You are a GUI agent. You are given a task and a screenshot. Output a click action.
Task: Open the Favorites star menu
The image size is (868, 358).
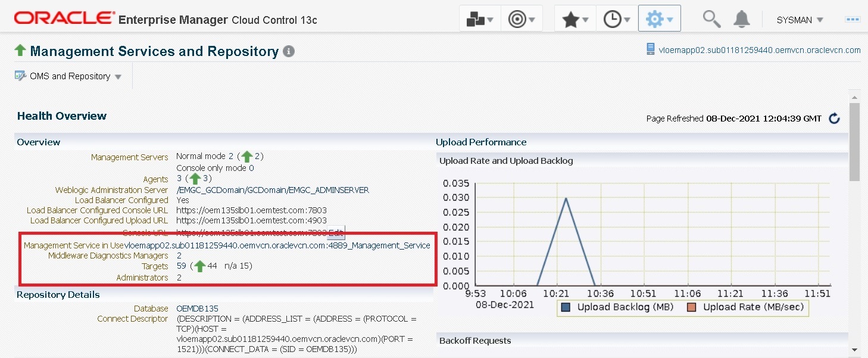pos(575,19)
